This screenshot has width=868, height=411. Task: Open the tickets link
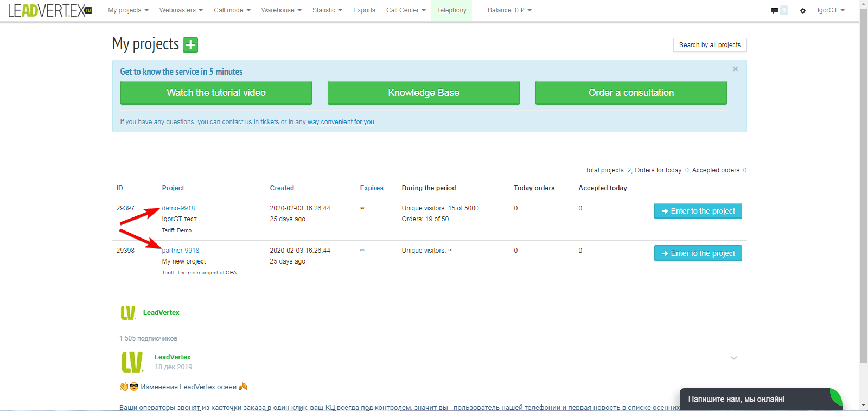point(270,122)
